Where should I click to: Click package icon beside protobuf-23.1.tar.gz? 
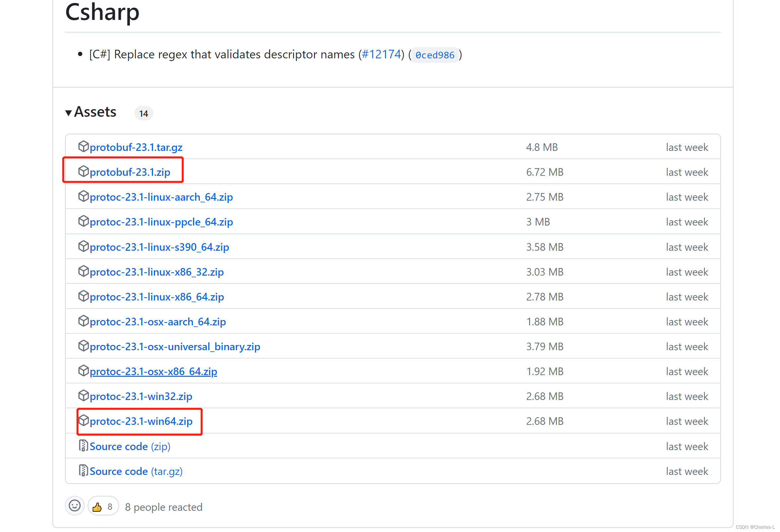pos(83,147)
